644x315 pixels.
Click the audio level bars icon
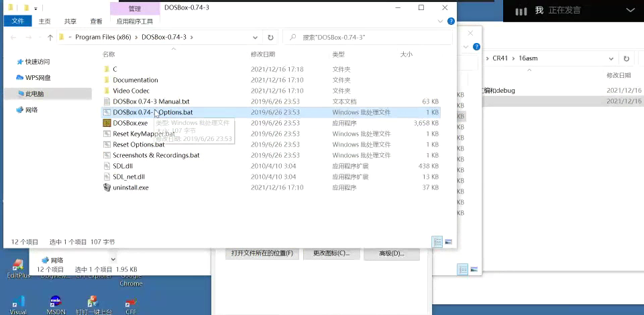pyautogui.click(x=521, y=11)
